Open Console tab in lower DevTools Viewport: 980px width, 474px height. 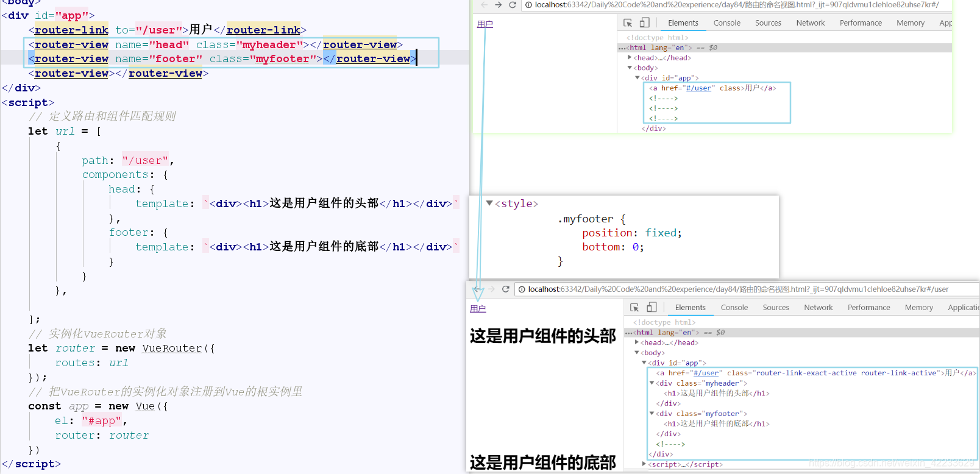click(734, 308)
